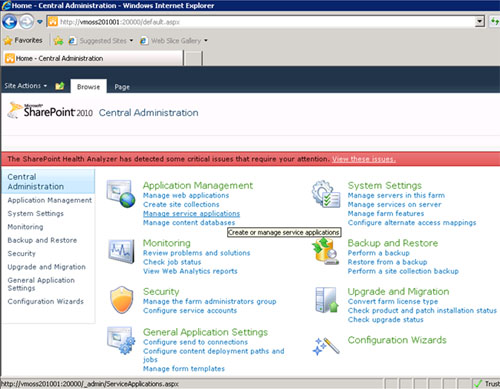This screenshot has width=500, height=389.
Task: Click the Central Administration page title link
Action: coord(148,113)
